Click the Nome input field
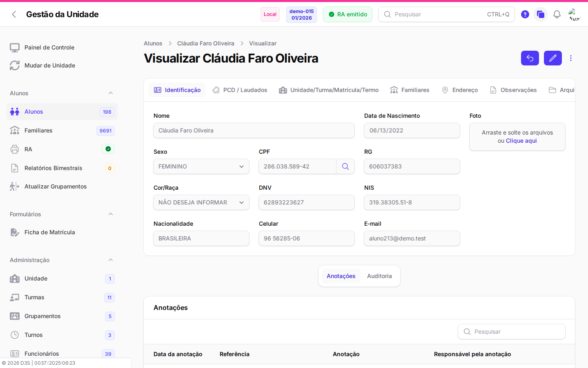Image resolution: width=588 pixels, height=368 pixels. coord(254,130)
